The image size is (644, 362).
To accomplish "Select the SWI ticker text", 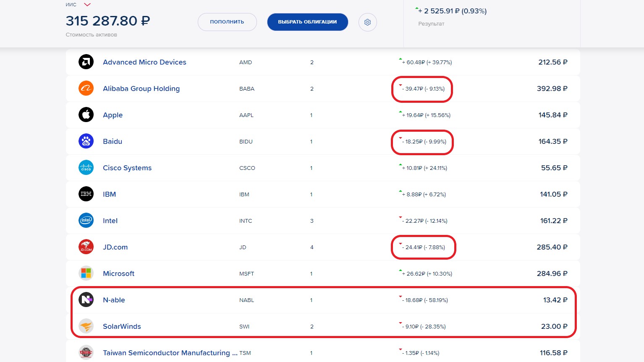I will click(x=244, y=327).
